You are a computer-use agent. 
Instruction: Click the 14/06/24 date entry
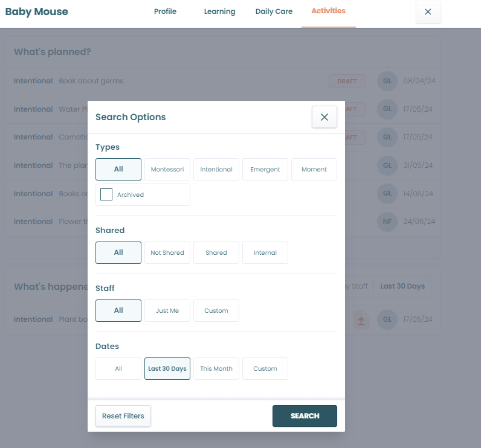pos(418,194)
